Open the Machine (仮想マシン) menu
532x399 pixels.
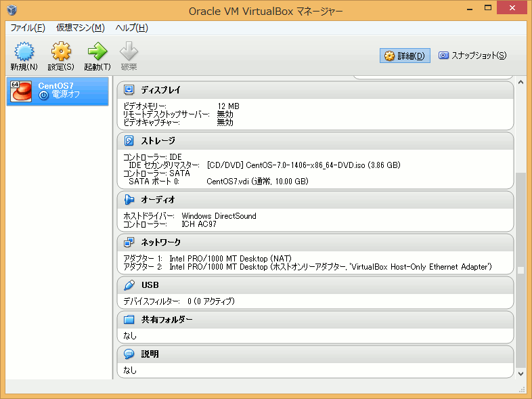(x=81, y=28)
